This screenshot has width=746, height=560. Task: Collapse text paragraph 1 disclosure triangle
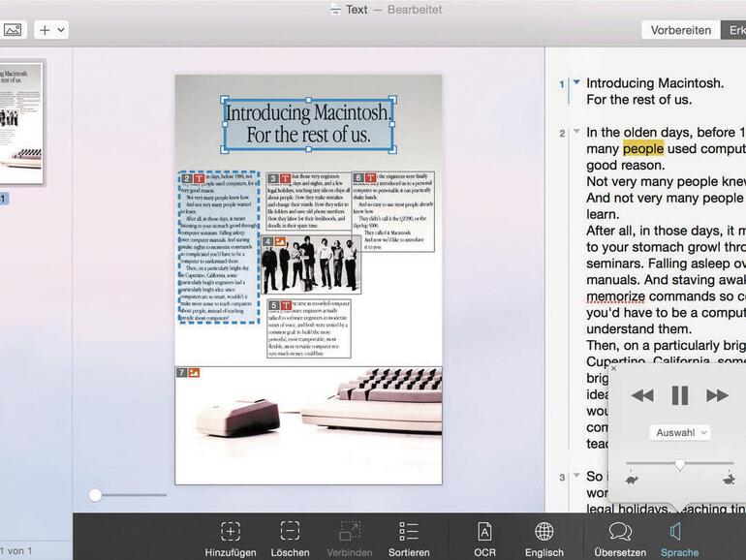click(576, 83)
